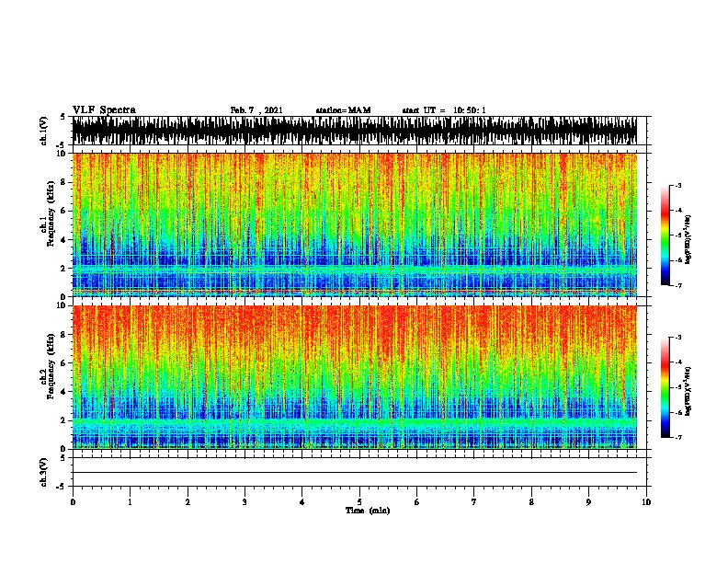Click the date 'Feb. 7, 2021' label

(256, 110)
